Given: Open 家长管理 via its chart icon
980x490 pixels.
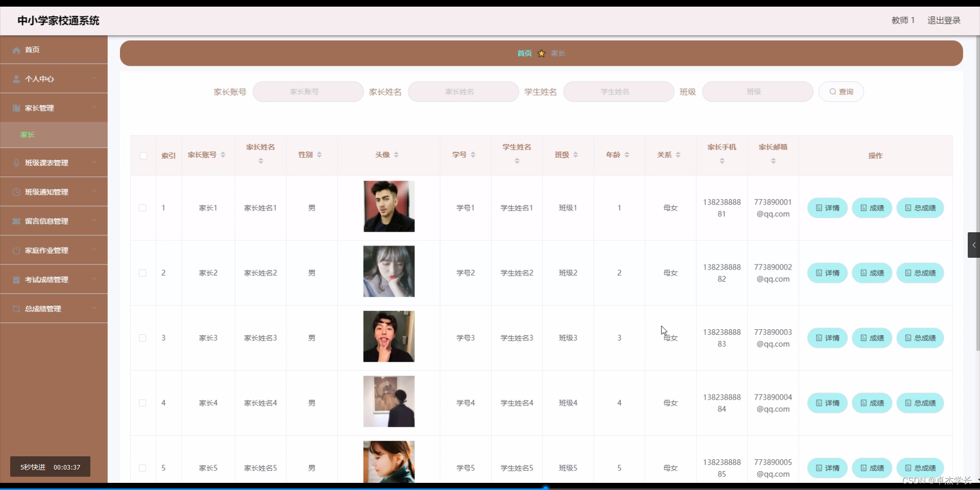Looking at the screenshot, I should pyautogui.click(x=16, y=108).
